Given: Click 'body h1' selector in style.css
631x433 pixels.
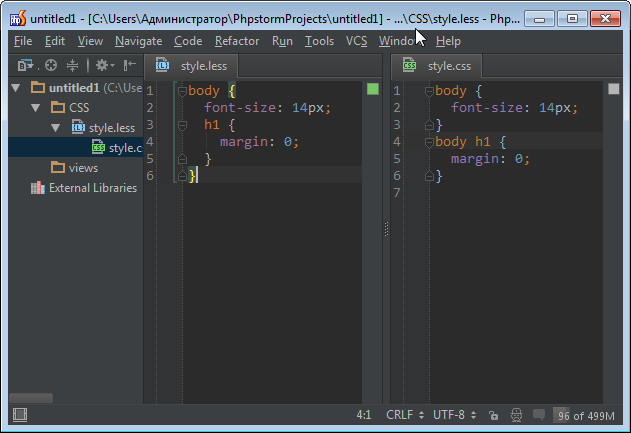Looking at the screenshot, I should click(463, 142).
